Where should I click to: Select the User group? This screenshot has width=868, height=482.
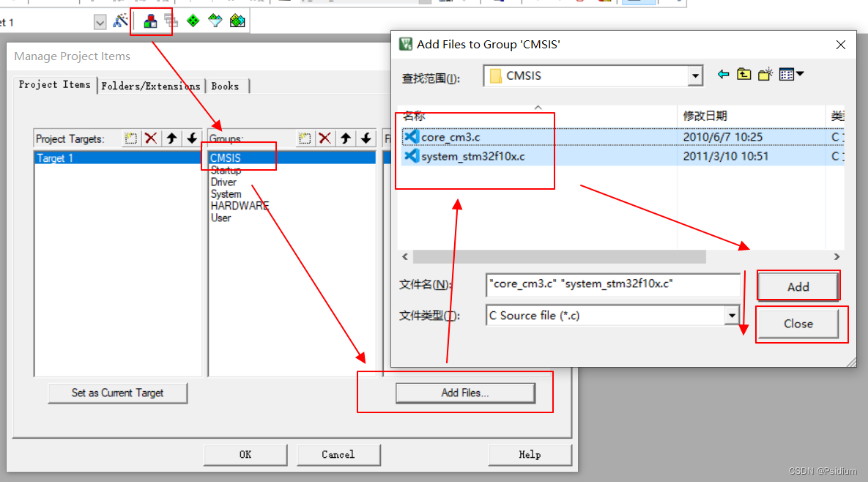point(221,218)
